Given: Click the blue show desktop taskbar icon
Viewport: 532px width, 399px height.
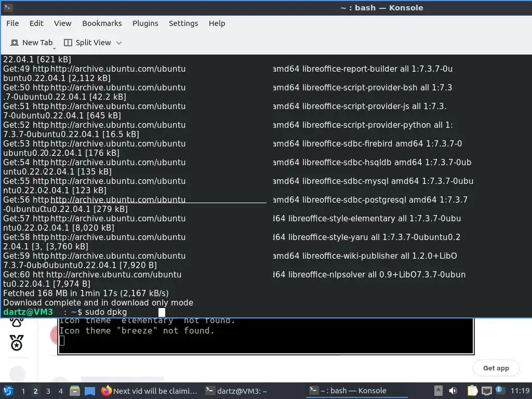Looking at the screenshot, I should click(x=90, y=391).
